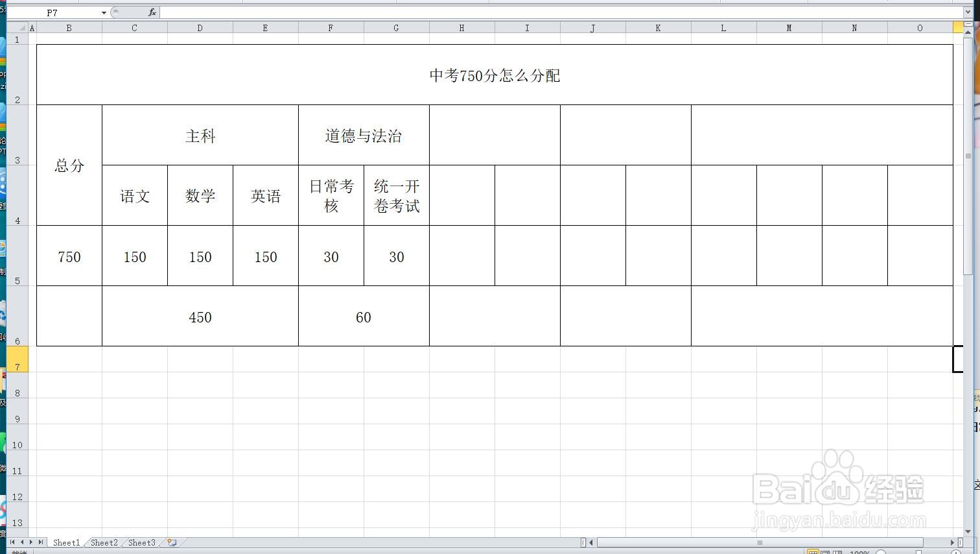The height and width of the screenshot is (554, 980).
Task: Select the merged cell showing 60
Action: (364, 316)
